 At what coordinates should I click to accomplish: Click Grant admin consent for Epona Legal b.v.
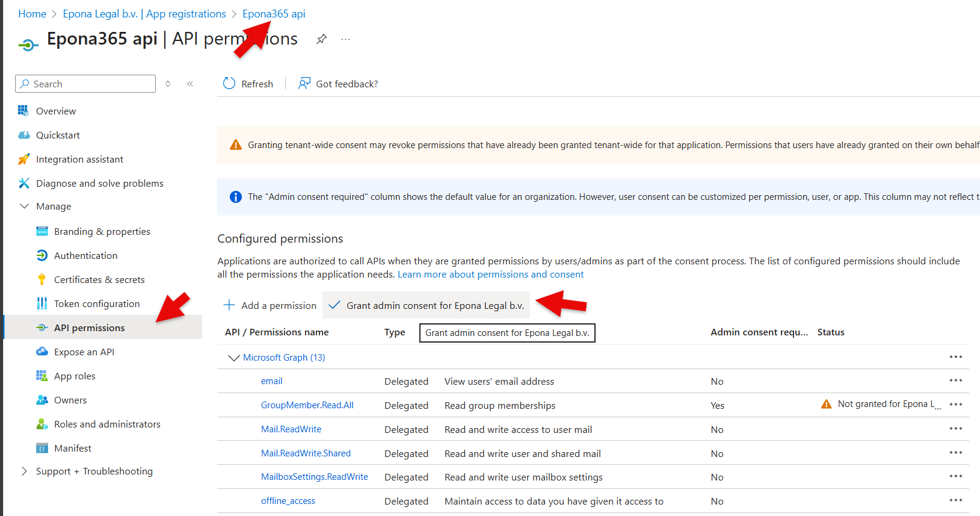(427, 305)
